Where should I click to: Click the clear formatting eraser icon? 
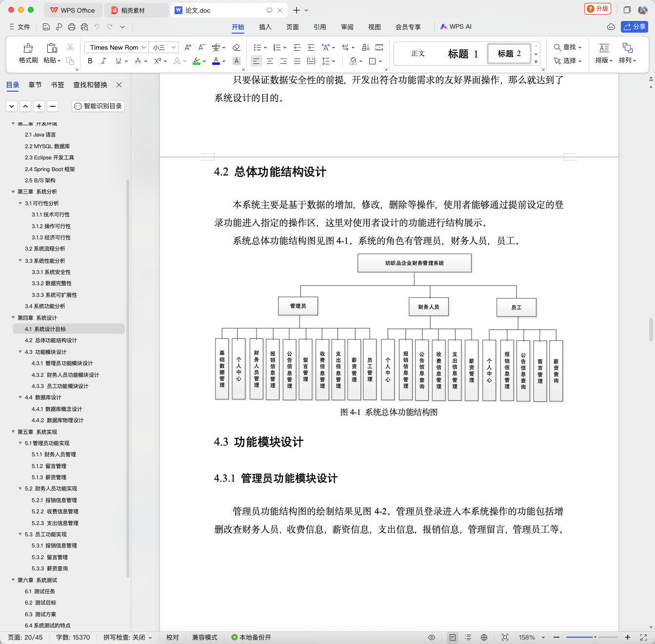(x=237, y=47)
